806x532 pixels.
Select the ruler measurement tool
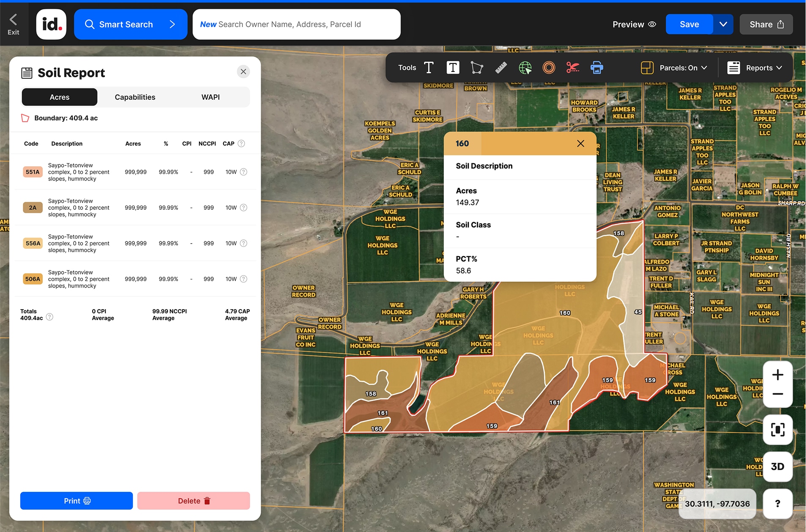point(501,67)
